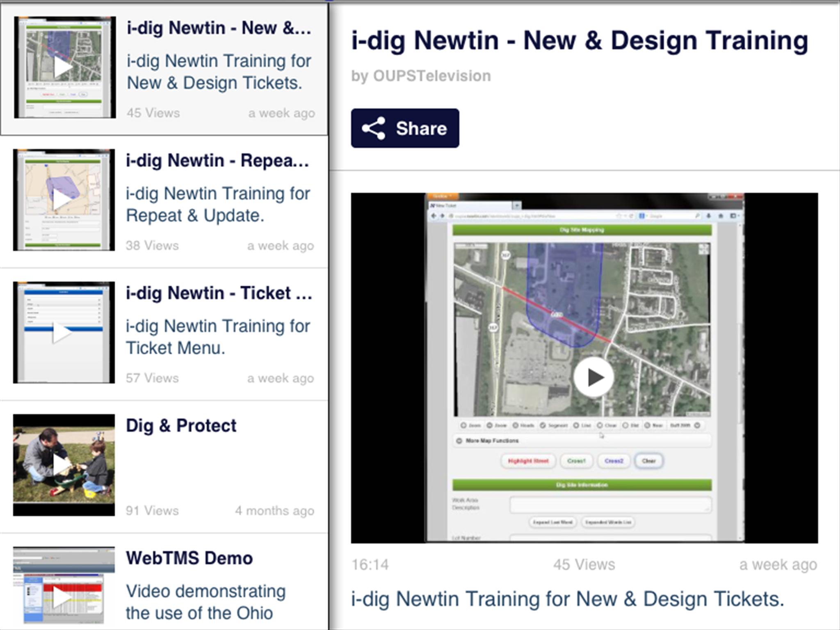Click the Cross1 button in video frame
Viewport: 840px width, 630px height.
(x=576, y=461)
